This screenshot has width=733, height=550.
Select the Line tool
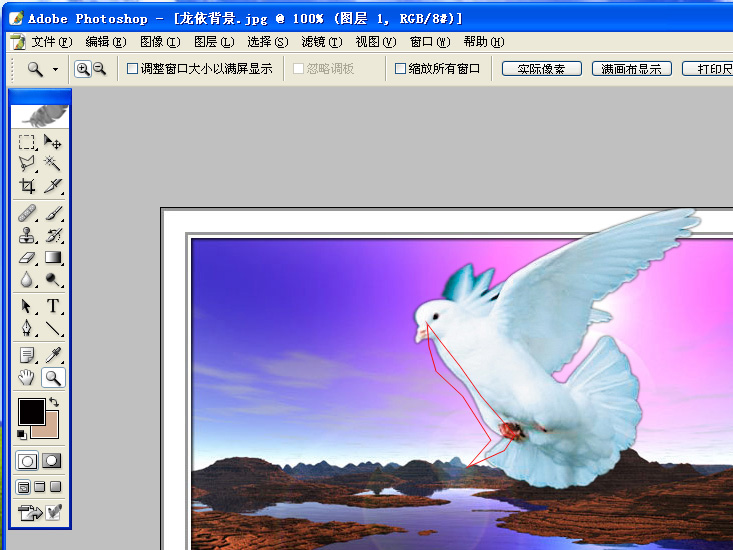pyautogui.click(x=52, y=328)
